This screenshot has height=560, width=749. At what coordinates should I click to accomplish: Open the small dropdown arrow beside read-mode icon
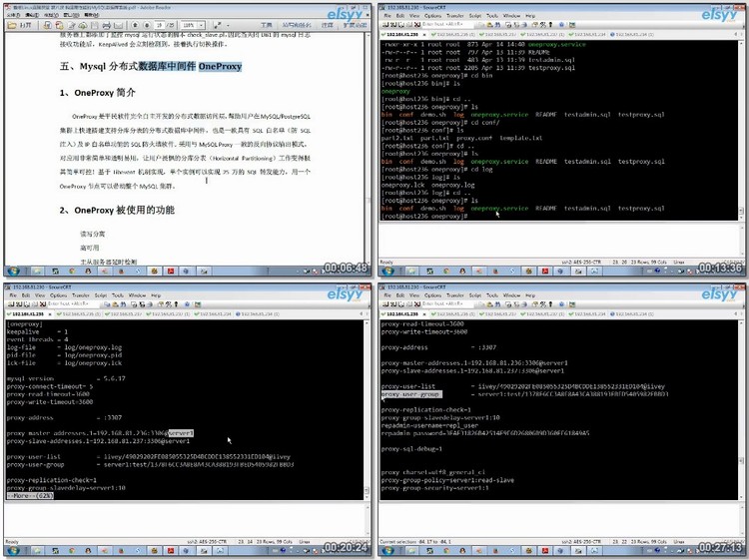[x=228, y=25]
